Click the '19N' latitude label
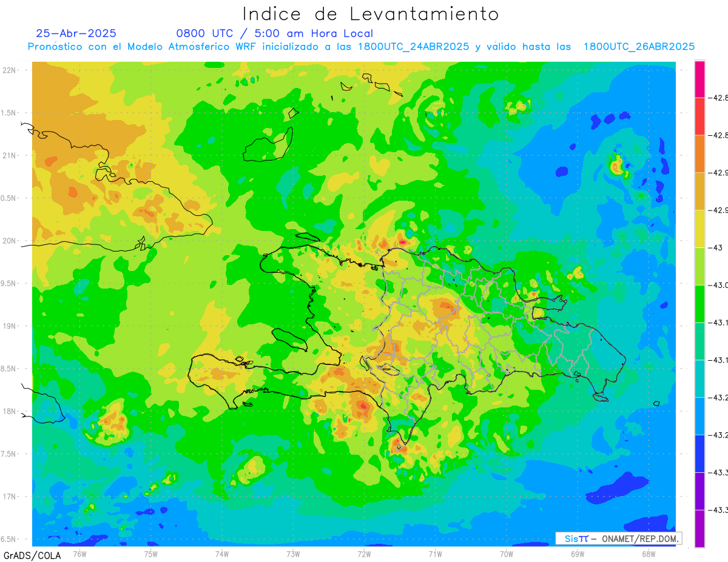The image size is (728, 562). (10, 326)
